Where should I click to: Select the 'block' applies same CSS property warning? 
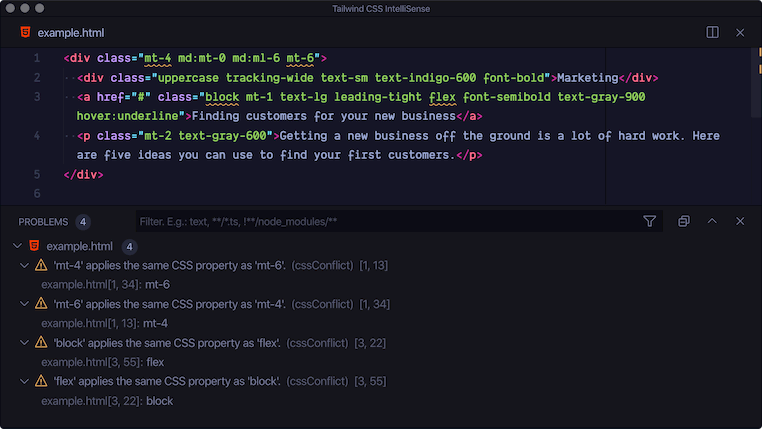[170, 343]
